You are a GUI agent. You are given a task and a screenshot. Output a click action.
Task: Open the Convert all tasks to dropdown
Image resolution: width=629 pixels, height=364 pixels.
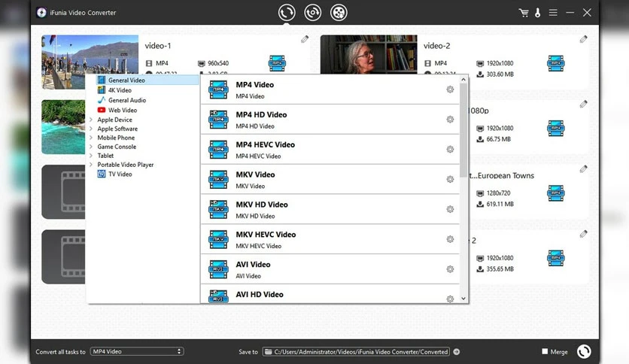(137, 351)
